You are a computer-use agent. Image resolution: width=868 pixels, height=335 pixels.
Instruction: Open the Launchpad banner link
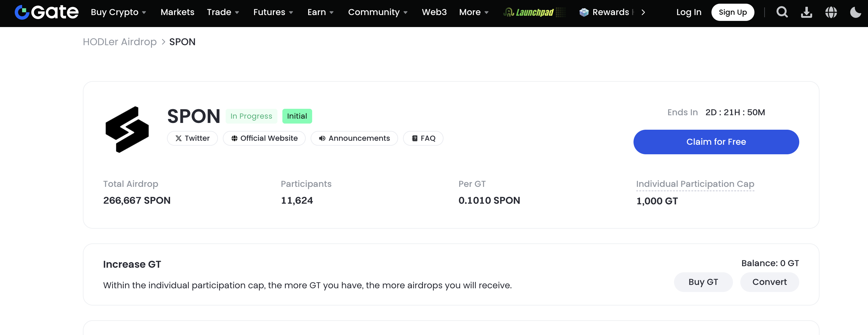534,12
